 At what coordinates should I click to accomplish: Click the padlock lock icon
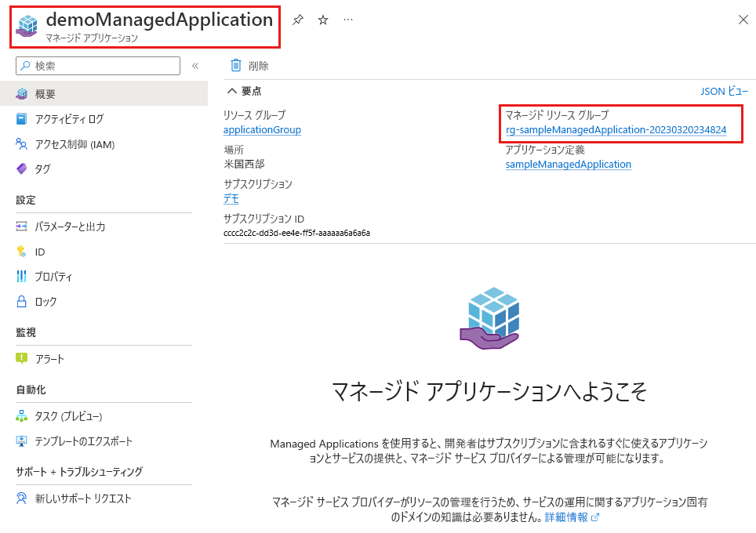pyautogui.click(x=22, y=301)
